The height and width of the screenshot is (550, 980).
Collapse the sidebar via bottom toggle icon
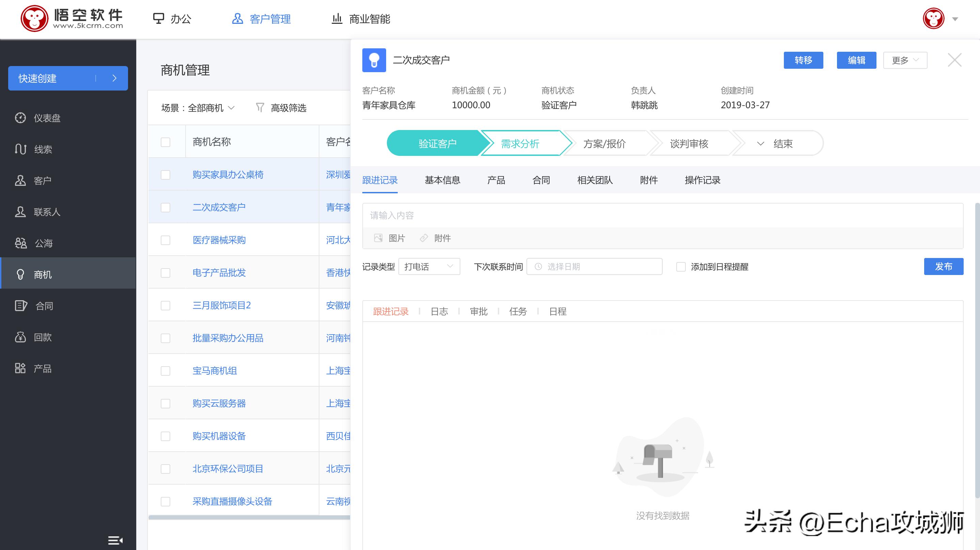click(114, 540)
